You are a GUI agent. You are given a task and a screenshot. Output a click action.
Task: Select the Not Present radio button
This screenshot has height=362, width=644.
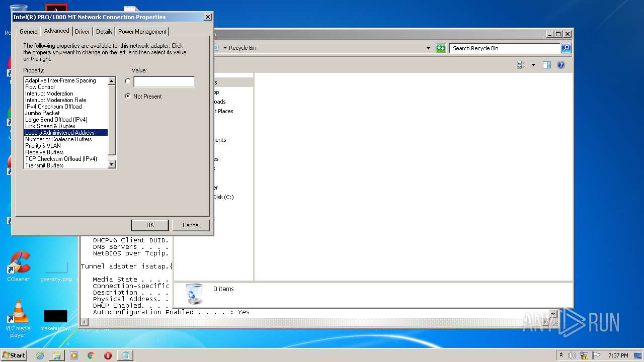click(x=127, y=96)
